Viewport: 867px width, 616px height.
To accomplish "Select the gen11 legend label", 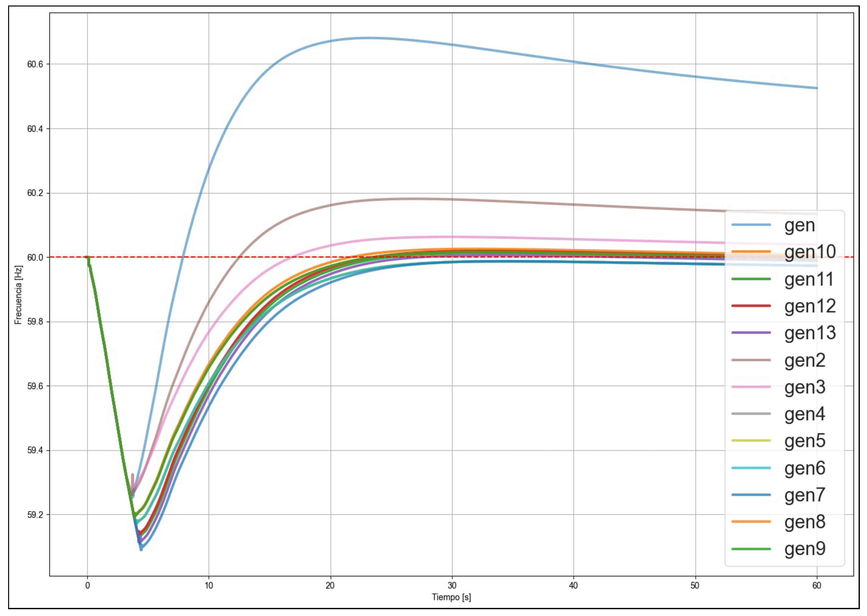I will pos(810,279).
